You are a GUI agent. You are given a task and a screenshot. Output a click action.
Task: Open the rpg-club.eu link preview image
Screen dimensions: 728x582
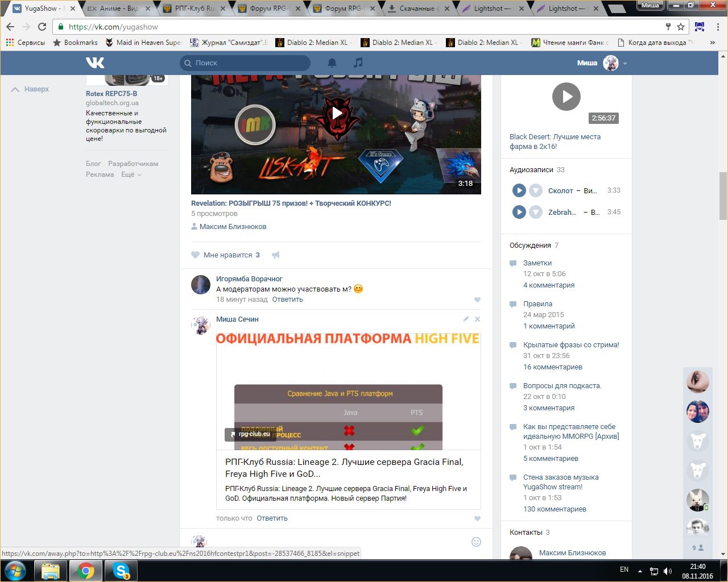(349, 392)
